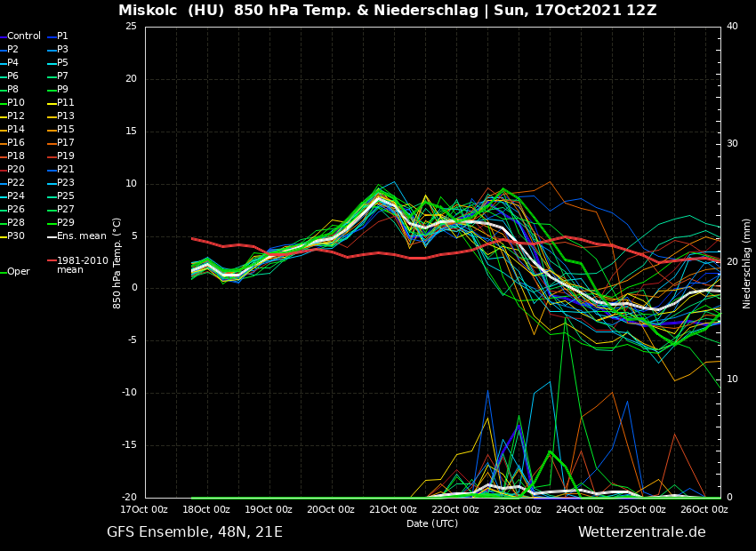Screen dimensions: 756x551
Task: Click the 21Oct 00z date tick label
Action: tap(393, 509)
